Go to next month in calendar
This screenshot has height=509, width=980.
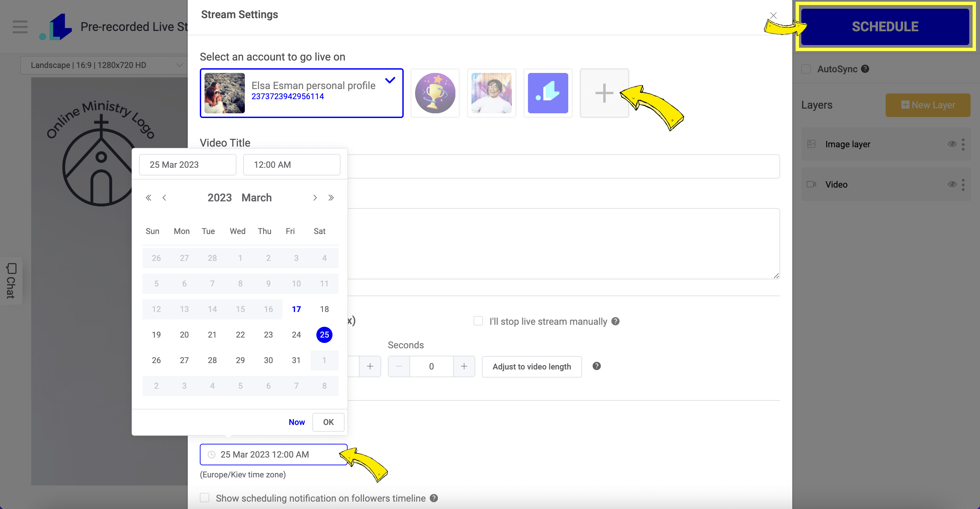click(x=315, y=198)
